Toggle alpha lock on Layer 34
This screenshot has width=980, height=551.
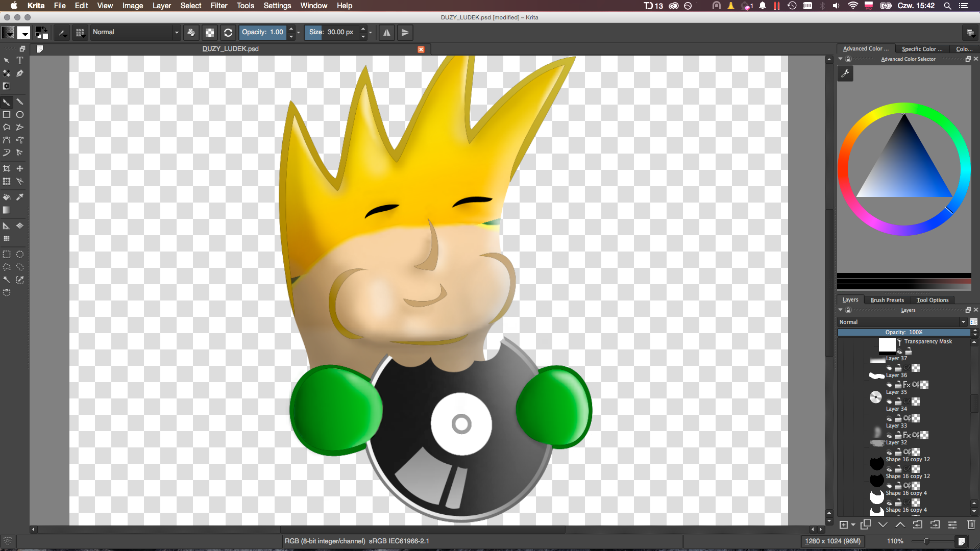pyautogui.click(x=908, y=418)
